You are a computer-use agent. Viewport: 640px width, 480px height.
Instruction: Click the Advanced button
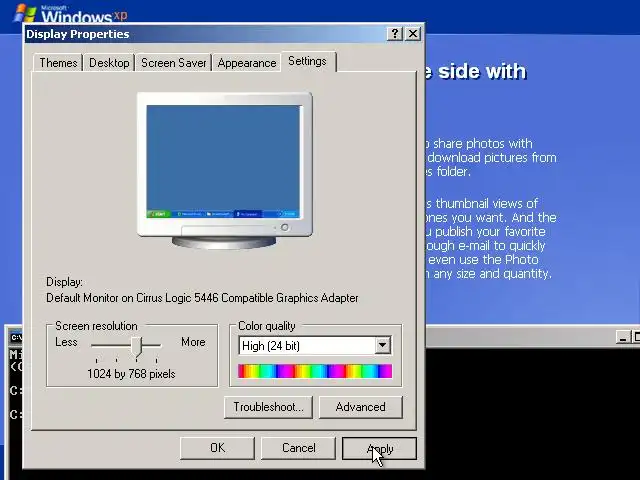pyautogui.click(x=360, y=407)
